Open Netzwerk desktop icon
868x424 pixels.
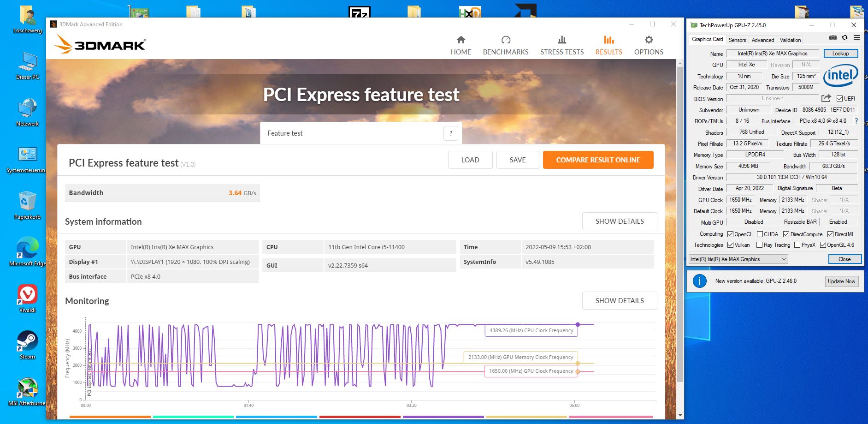point(28,112)
